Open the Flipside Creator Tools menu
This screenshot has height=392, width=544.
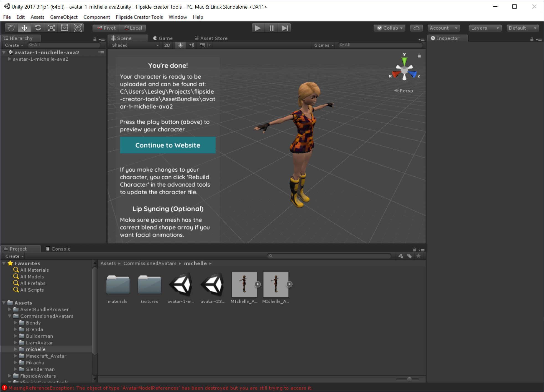tap(139, 17)
